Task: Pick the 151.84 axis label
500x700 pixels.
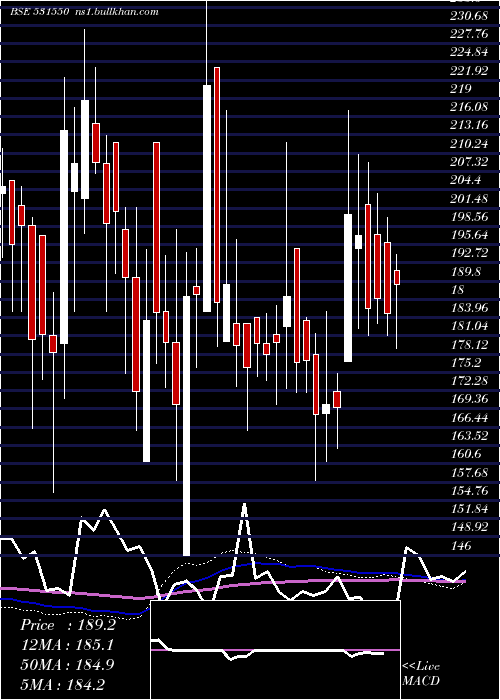Action: click(x=469, y=508)
